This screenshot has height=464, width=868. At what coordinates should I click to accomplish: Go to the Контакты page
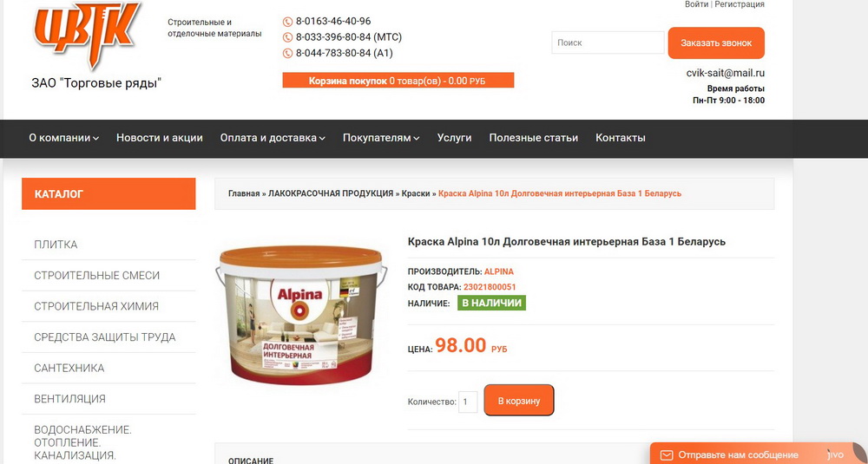(x=620, y=138)
